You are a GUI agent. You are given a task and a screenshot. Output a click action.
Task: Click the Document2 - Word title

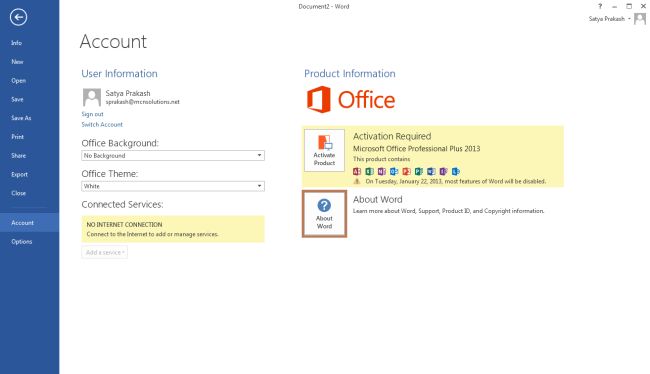point(324,6)
